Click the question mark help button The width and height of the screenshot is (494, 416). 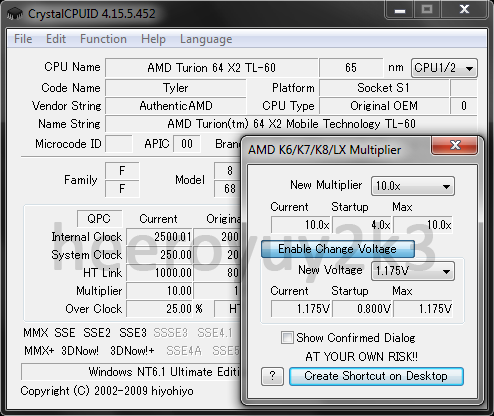(272, 377)
